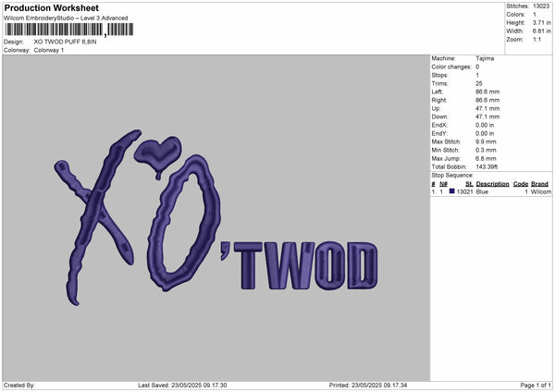This screenshot has width=555, height=392.
Task: Click the Up value '47.1 mm'
Action: [x=487, y=108]
